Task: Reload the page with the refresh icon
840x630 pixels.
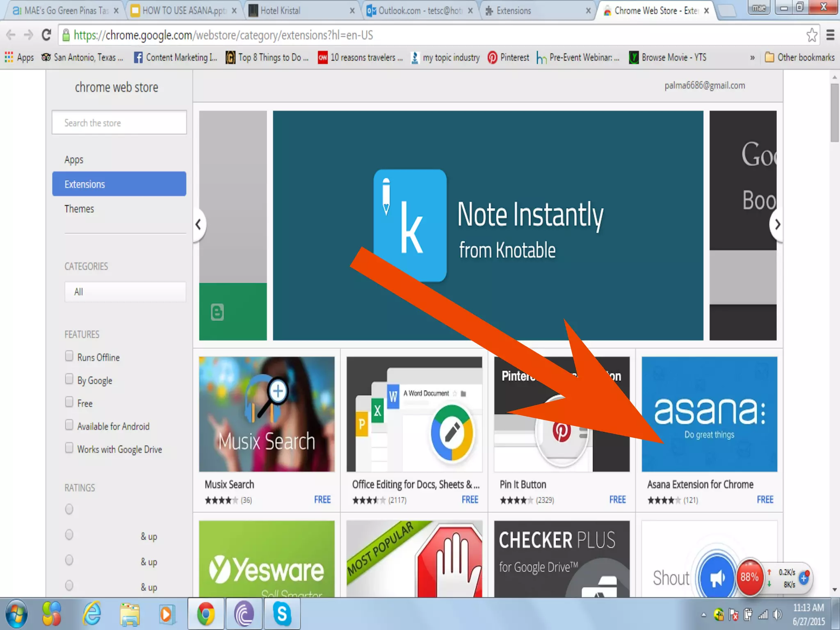Action: pyautogui.click(x=46, y=35)
